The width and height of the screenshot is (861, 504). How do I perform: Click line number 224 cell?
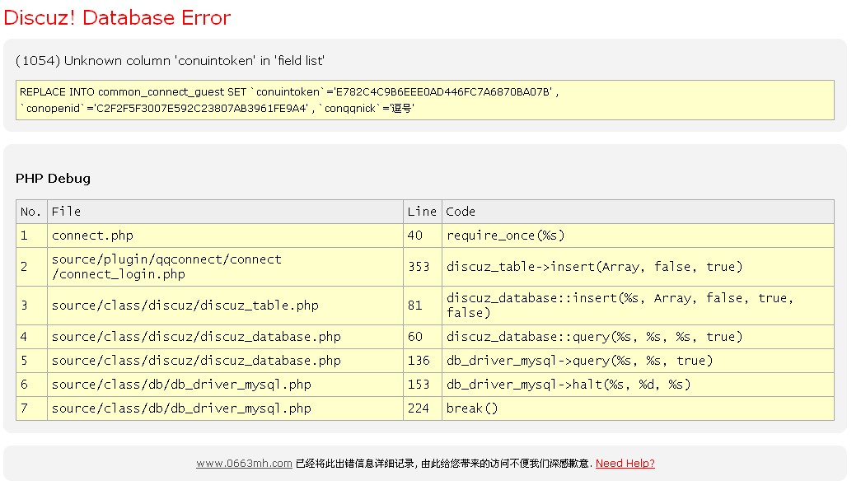(423, 408)
